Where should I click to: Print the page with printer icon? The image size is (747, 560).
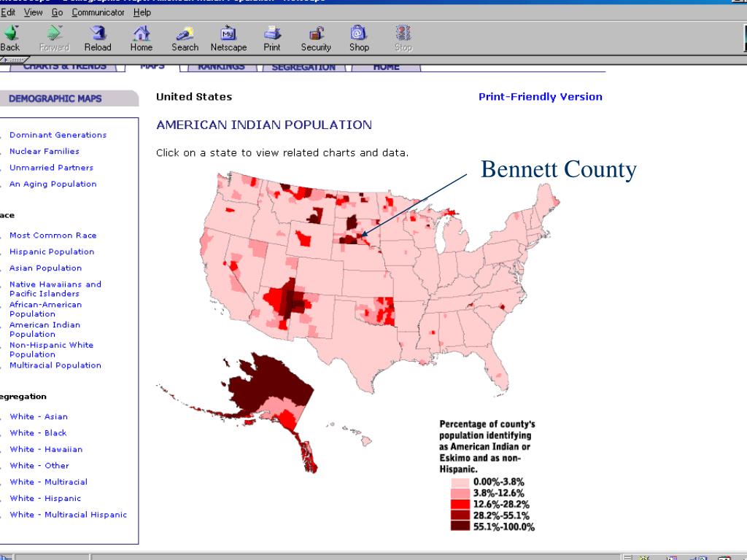(272, 33)
